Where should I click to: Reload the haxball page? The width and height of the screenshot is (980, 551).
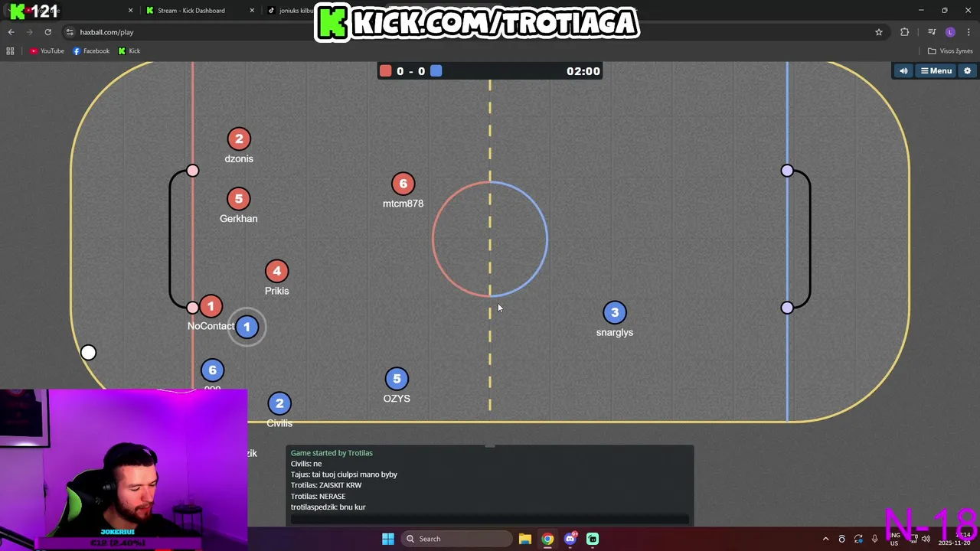[x=47, y=32]
